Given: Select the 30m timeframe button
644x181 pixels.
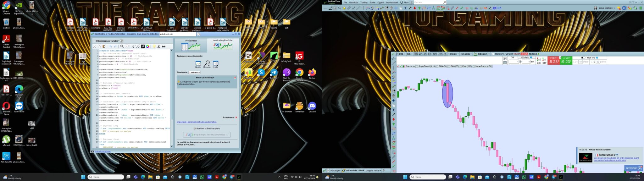Looking at the screenshot, I should tap(440, 54).
